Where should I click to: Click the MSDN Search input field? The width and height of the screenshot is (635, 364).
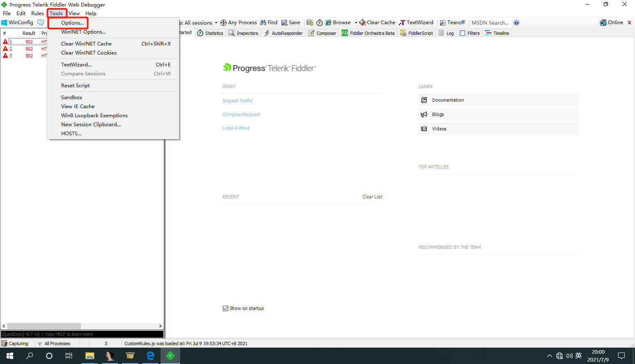pos(490,23)
